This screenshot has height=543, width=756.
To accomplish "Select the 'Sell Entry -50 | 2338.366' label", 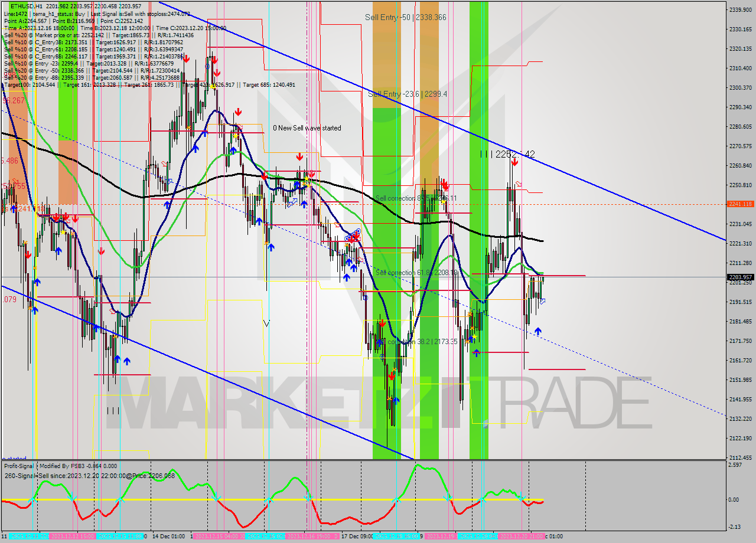I will click(405, 18).
